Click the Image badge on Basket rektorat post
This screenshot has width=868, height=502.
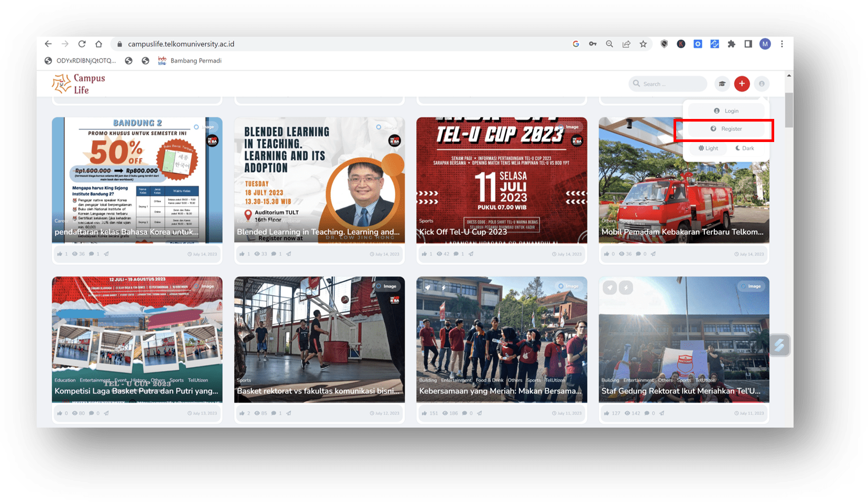click(x=386, y=286)
